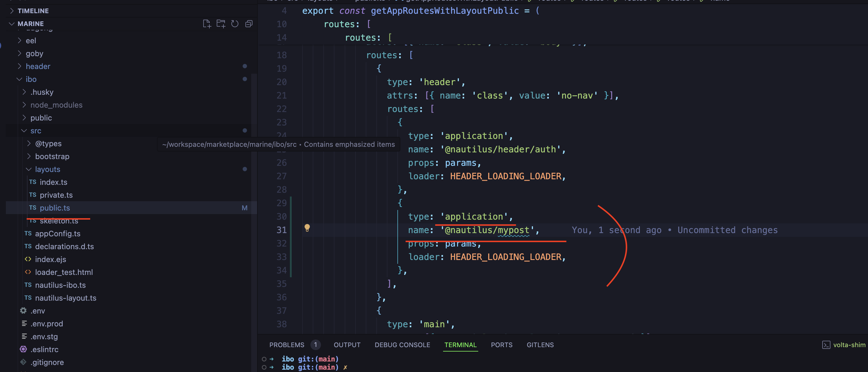Click the lightbulb quick-fix icon at line 31
The height and width of the screenshot is (372, 868).
[307, 228]
